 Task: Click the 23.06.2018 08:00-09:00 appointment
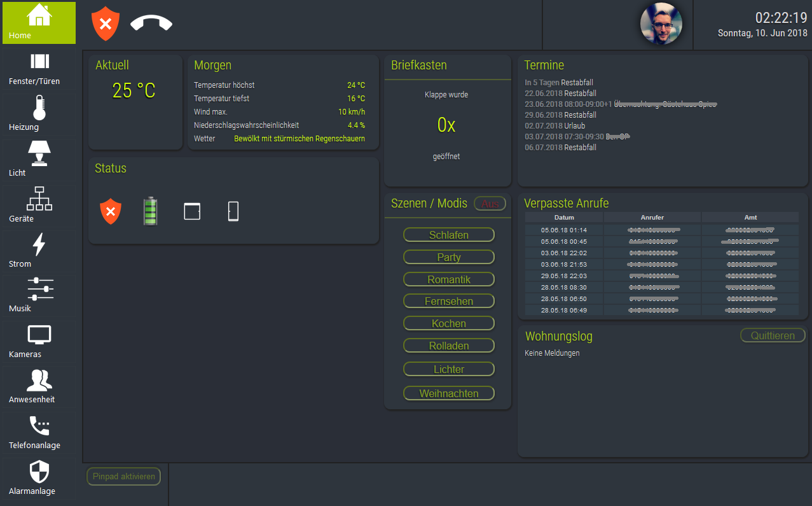[621, 104]
